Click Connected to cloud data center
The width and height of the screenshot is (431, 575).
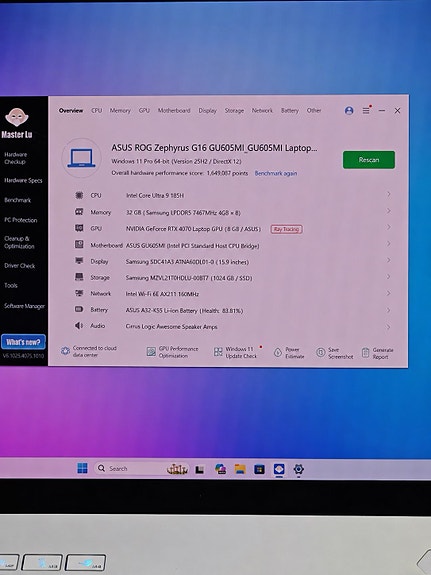(x=89, y=351)
